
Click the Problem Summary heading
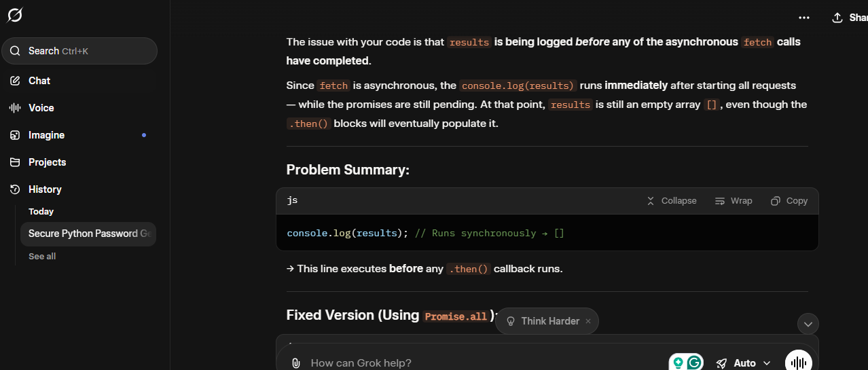click(x=348, y=170)
